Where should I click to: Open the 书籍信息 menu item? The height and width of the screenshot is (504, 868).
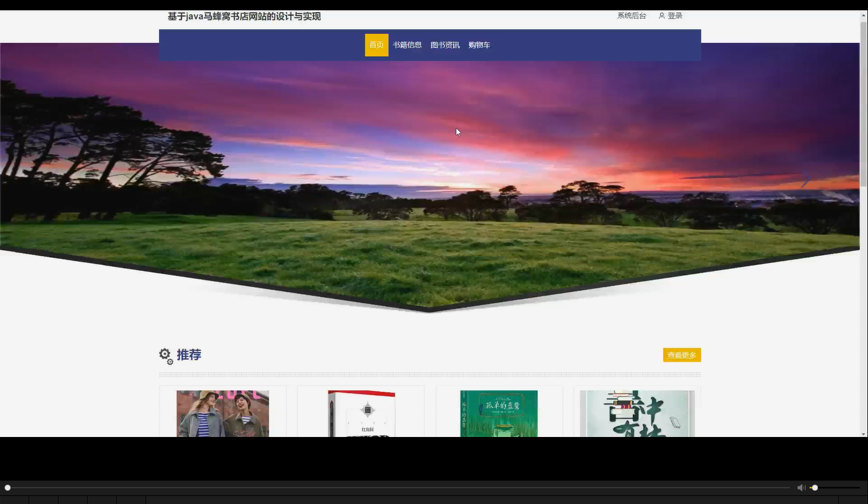407,45
